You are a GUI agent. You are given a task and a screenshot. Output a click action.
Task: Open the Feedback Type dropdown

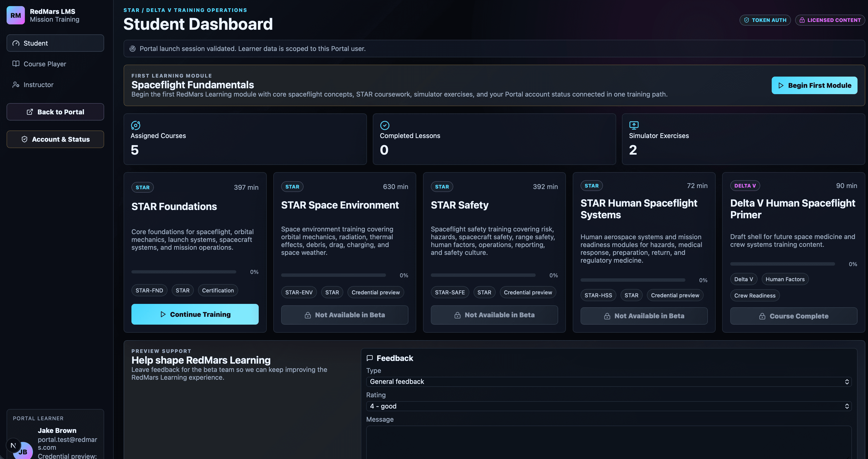[609, 382]
